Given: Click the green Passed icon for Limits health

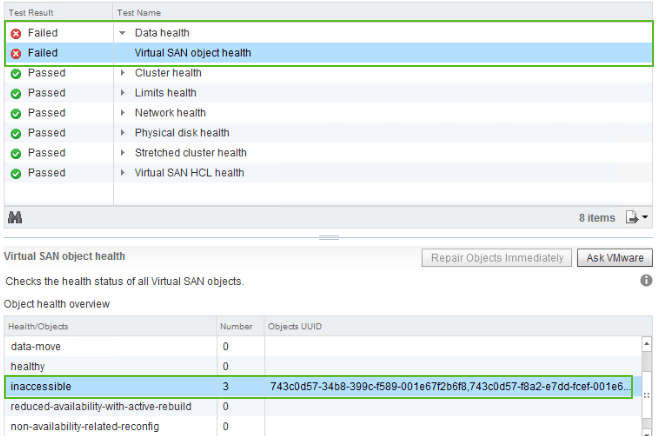Looking at the screenshot, I should click(x=15, y=93).
